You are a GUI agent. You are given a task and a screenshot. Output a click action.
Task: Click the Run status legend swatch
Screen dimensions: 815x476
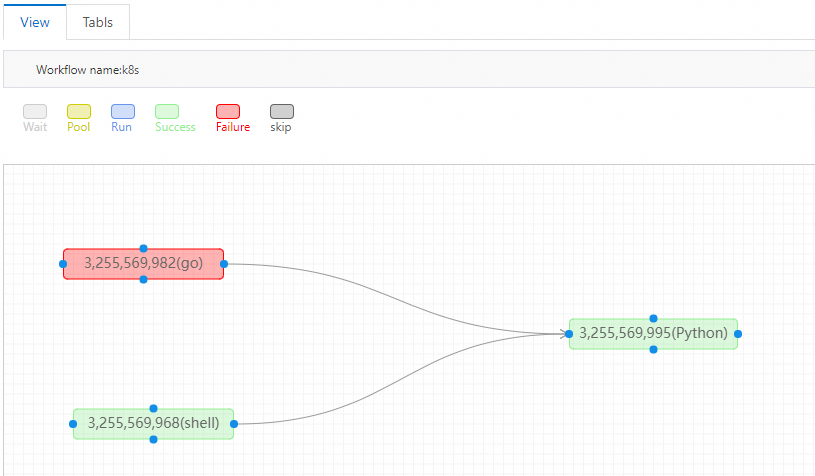[x=123, y=111]
